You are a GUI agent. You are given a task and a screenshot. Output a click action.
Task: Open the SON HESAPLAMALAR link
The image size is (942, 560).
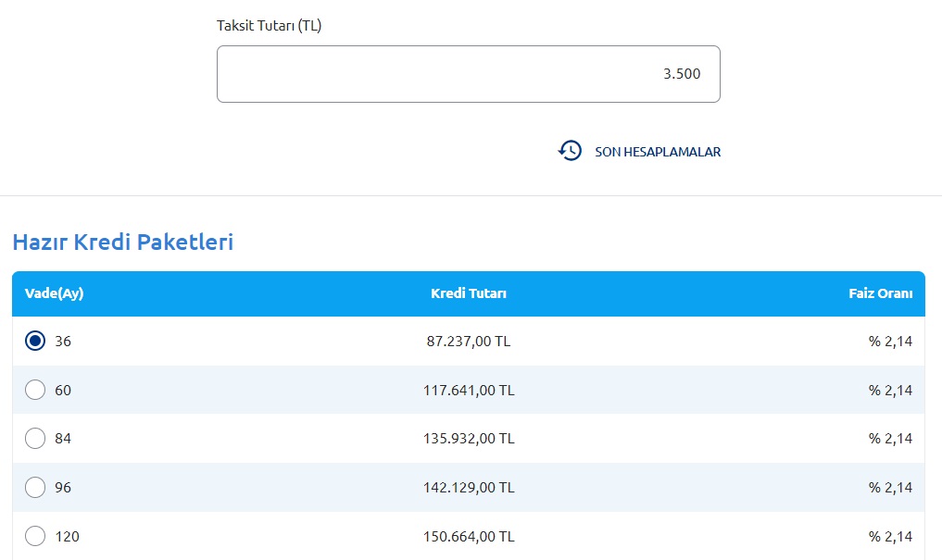(658, 152)
